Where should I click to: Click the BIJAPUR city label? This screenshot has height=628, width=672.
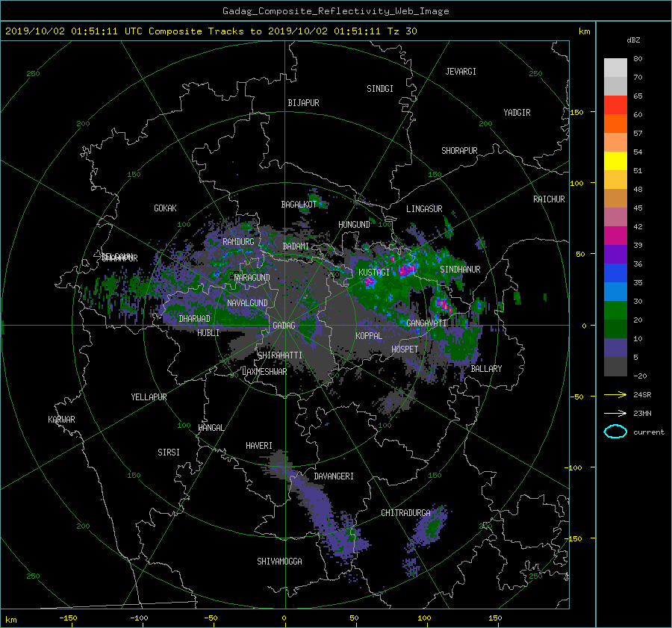tap(303, 103)
